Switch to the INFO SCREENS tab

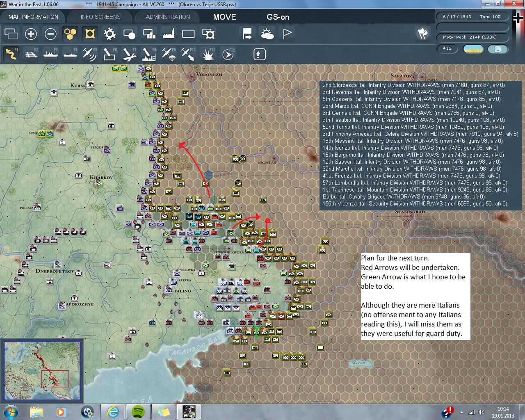[100, 17]
